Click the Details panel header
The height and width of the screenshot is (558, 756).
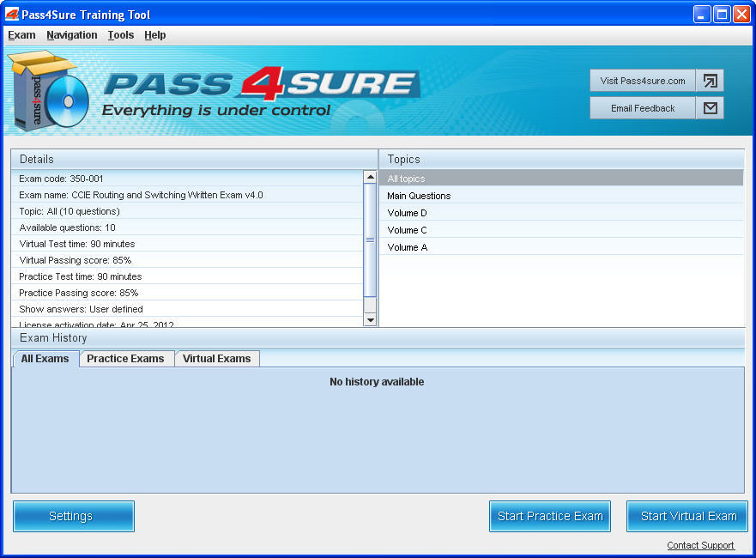pyautogui.click(x=194, y=159)
